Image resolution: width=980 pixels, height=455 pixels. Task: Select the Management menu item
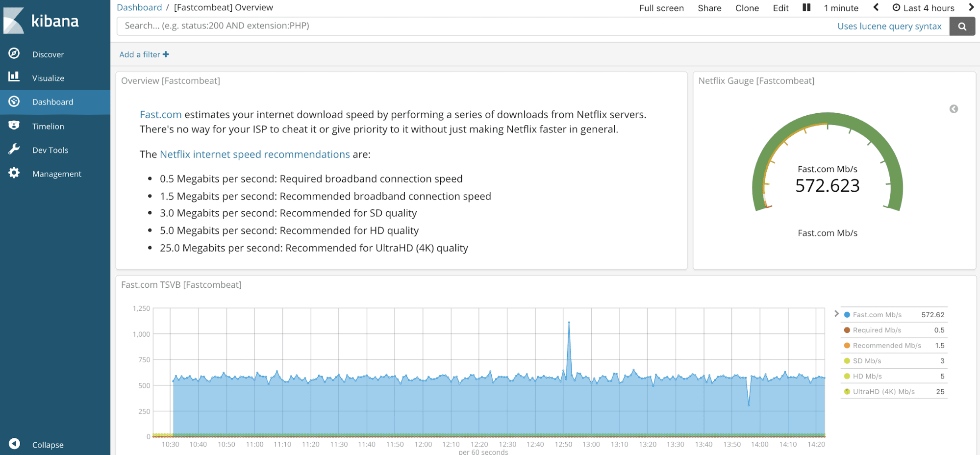pos(57,174)
